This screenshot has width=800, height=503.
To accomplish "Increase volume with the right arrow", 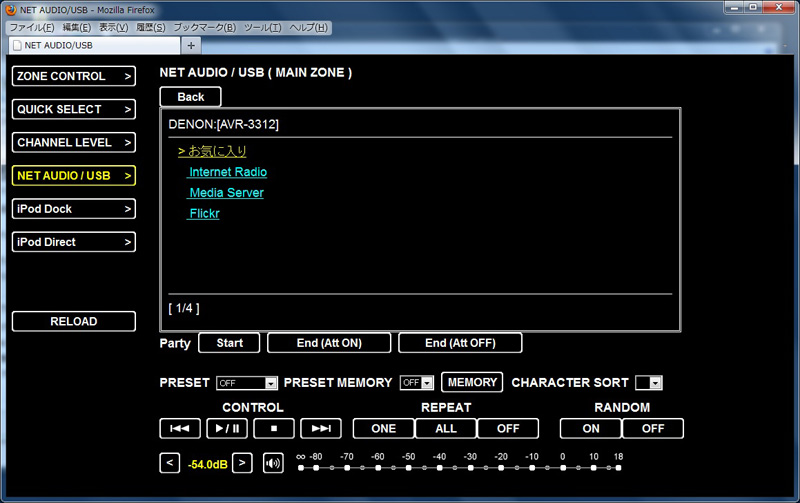I will point(242,463).
